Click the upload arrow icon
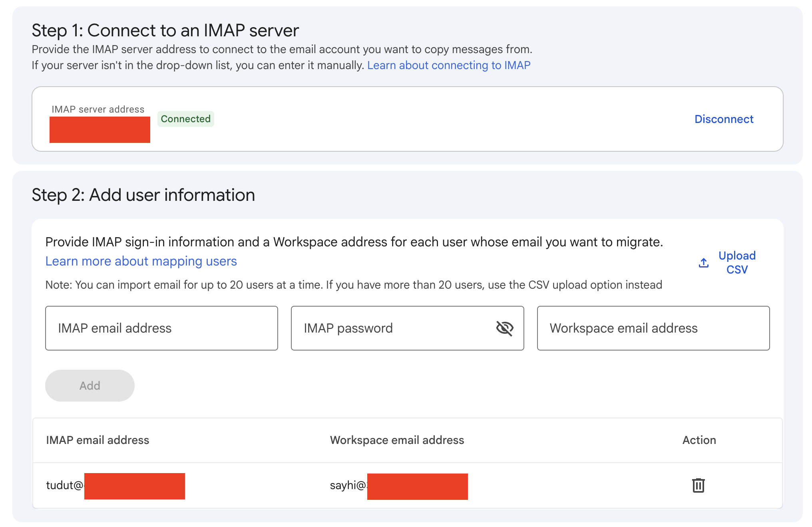 click(704, 263)
